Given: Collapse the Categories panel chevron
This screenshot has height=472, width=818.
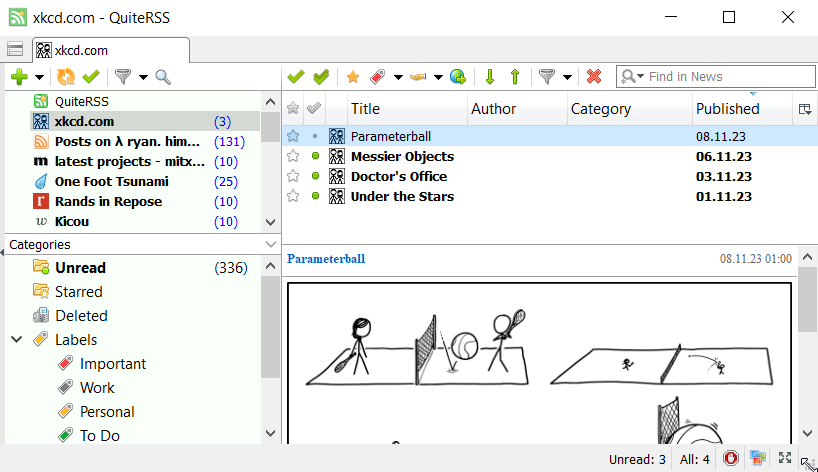Looking at the screenshot, I should [x=271, y=244].
